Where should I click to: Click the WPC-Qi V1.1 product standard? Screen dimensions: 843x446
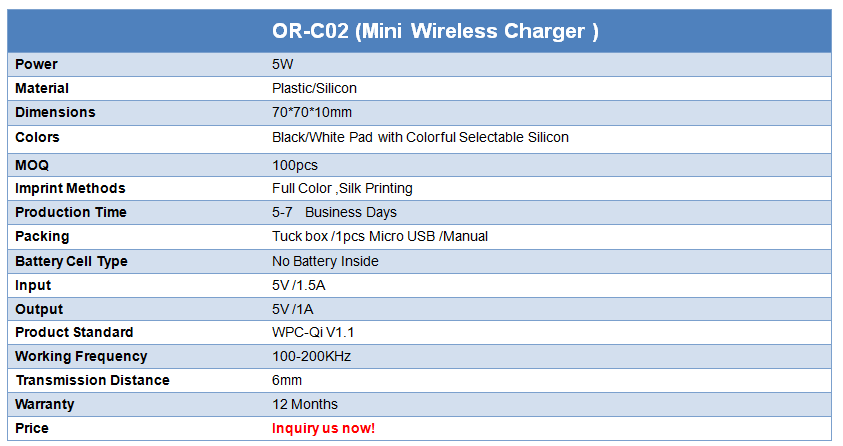pos(313,332)
